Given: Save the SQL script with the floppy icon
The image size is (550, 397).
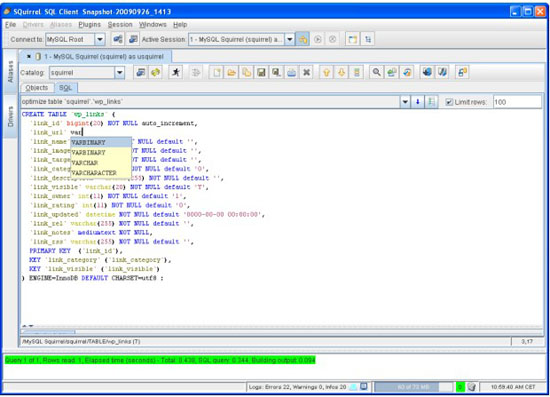Looking at the screenshot, I should pyautogui.click(x=261, y=73).
